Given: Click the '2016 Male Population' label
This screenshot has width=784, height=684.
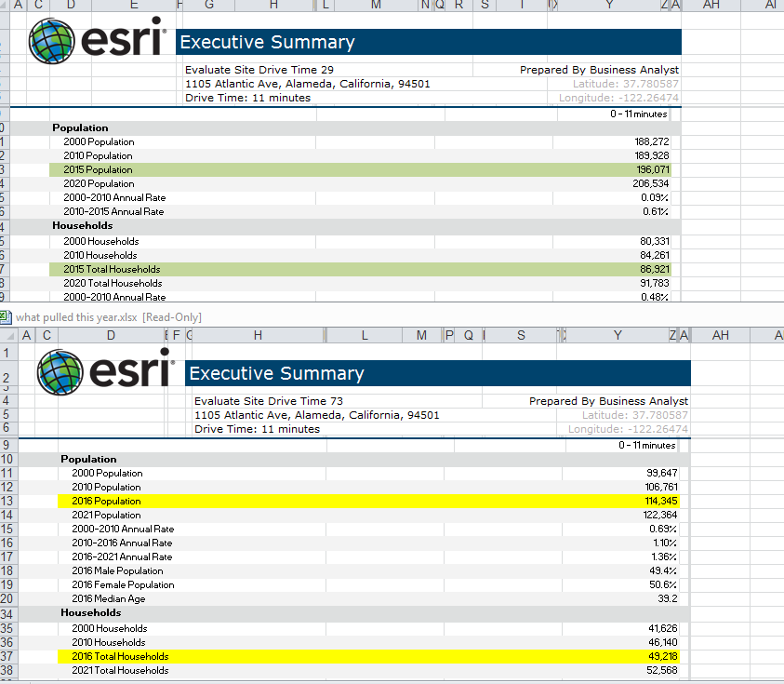Looking at the screenshot, I should click(x=117, y=570).
